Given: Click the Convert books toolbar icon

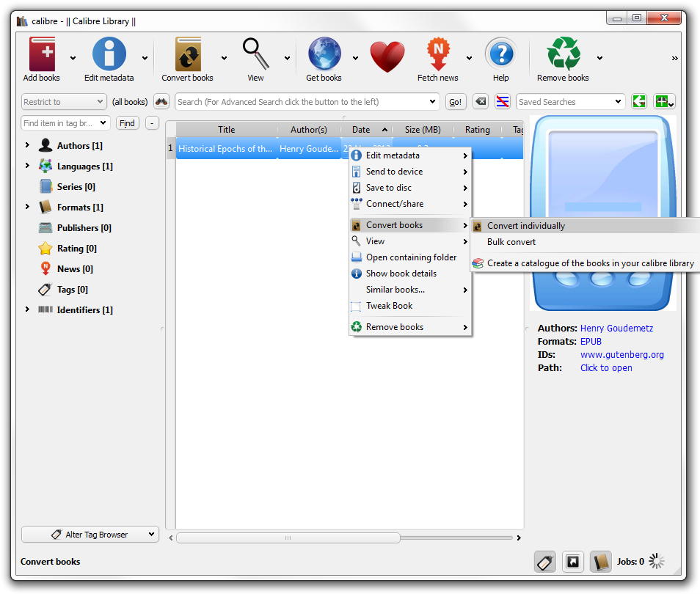Looking at the screenshot, I should coord(188,54).
